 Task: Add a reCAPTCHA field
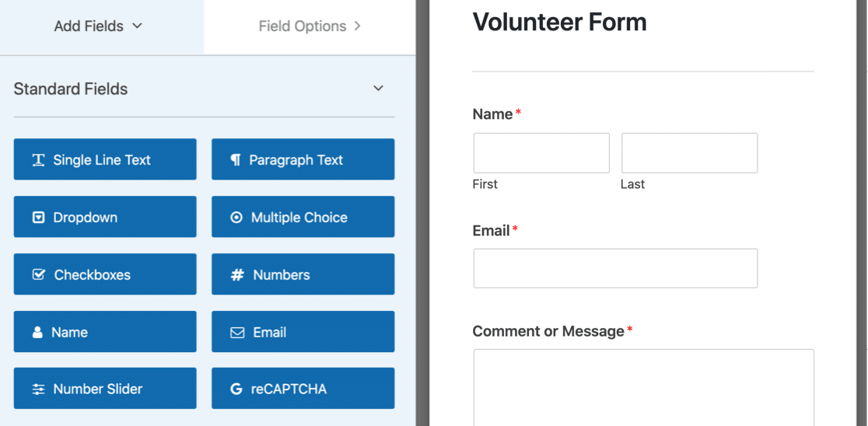[x=303, y=389]
